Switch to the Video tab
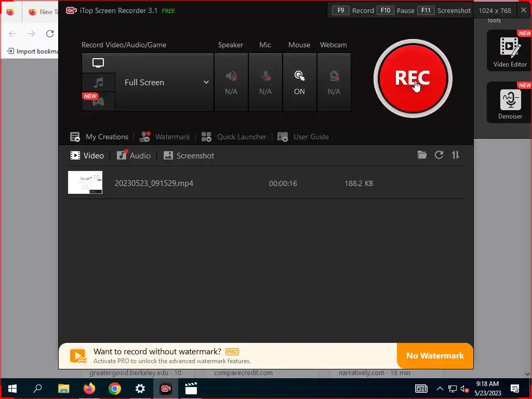 (x=87, y=156)
